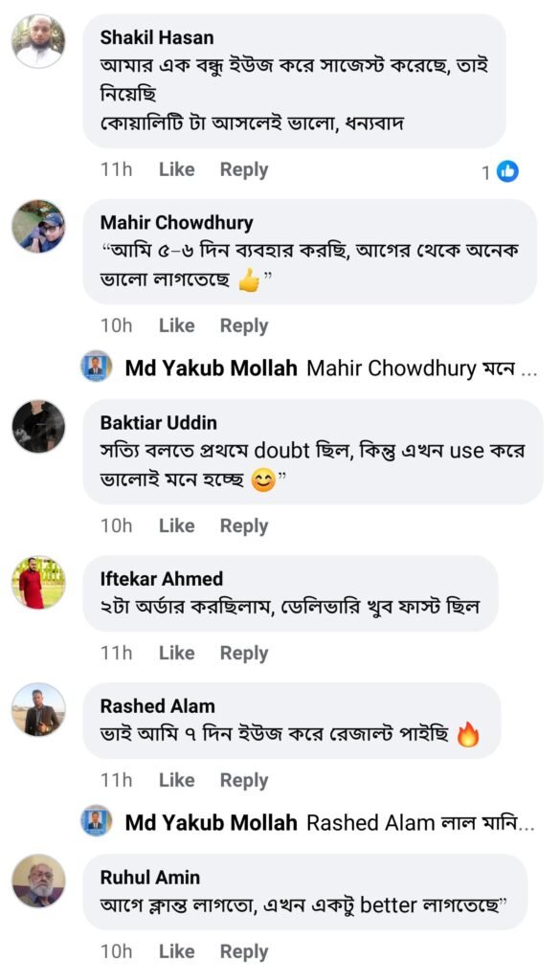The height and width of the screenshot is (980, 560).
Task: Open Rashed Alam's name link
Action: click(x=158, y=706)
